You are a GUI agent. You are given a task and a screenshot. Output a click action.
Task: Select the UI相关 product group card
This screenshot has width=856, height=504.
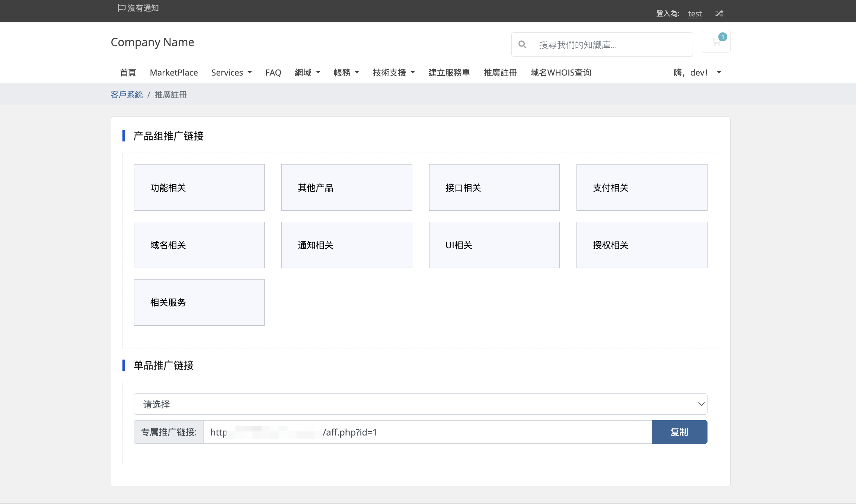(x=494, y=245)
